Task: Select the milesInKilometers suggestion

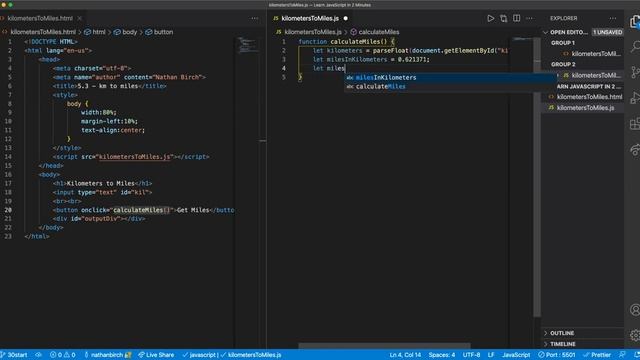Action: [x=450, y=78]
